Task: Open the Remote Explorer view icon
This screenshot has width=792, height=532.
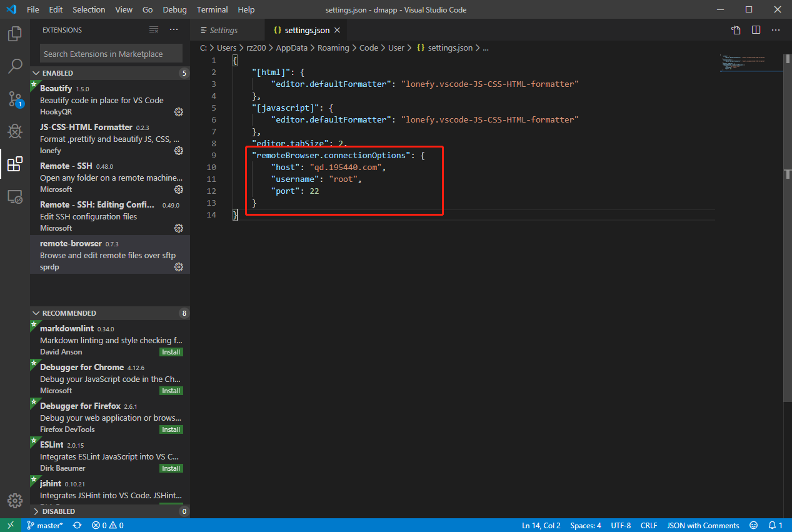Action: pos(15,197)
